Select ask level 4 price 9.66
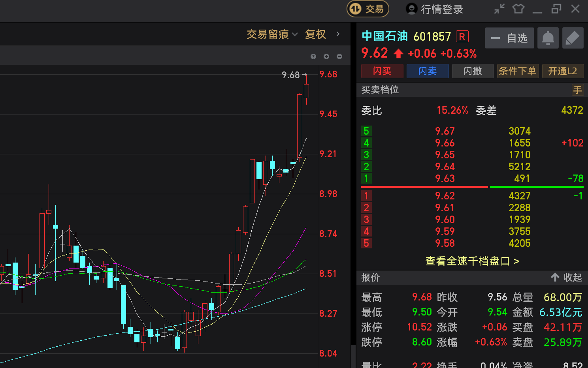This screenshot has width=588, height=368. [x=445, y=143]
